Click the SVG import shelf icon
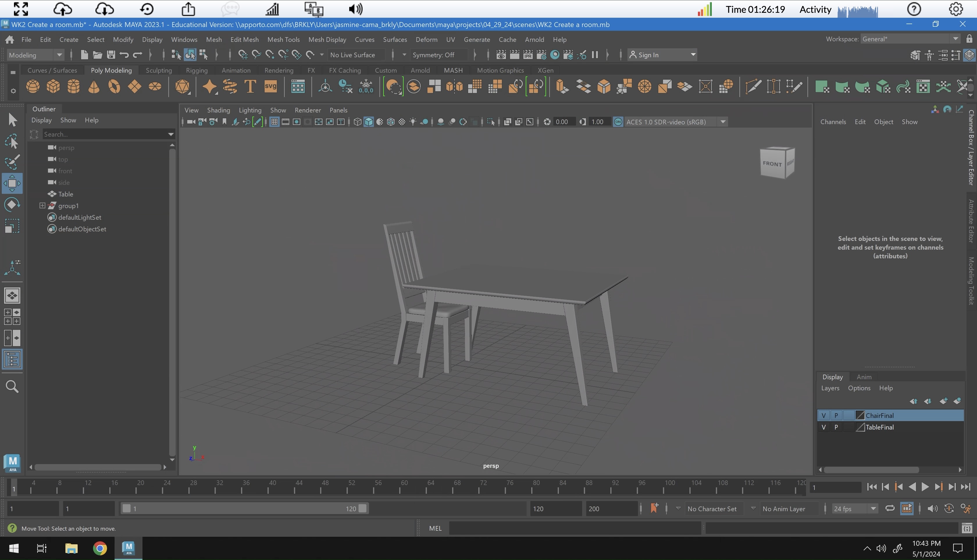Screen dimensions: 977x560 270,87
